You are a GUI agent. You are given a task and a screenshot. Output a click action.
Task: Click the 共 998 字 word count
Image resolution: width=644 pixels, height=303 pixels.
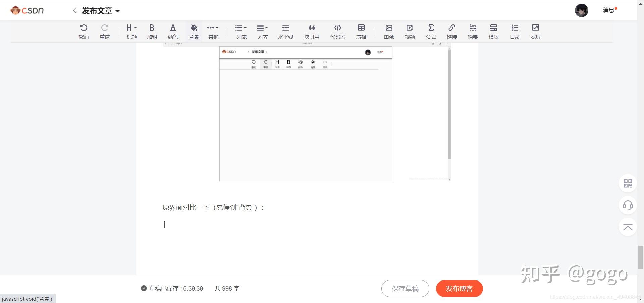tap(227, 288)
